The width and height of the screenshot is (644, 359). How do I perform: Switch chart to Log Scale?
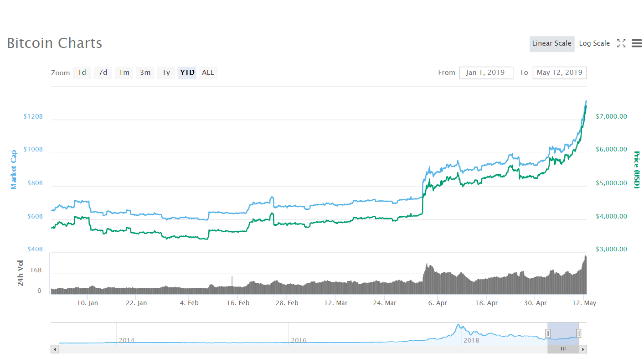tap(594, 43)
